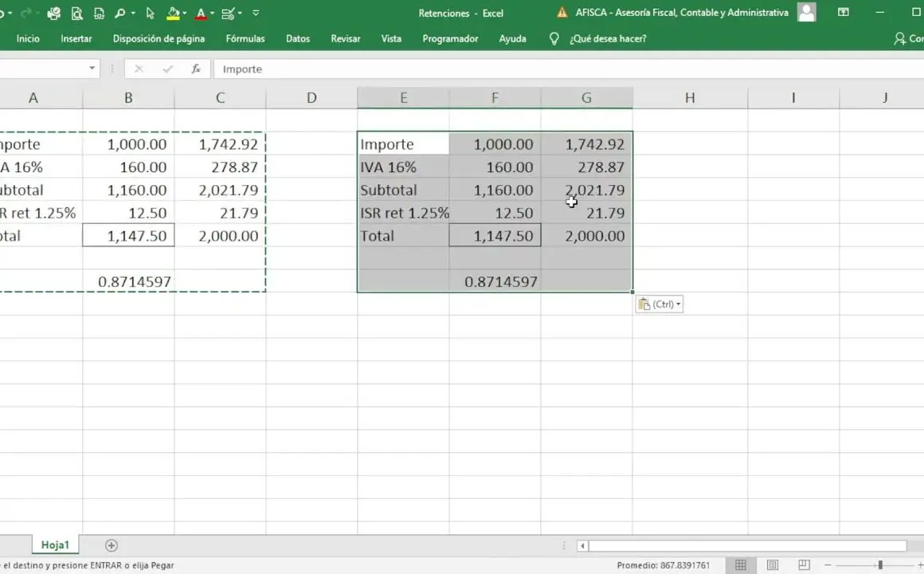
Task: Click the formula bar showing Importe
Action: point(568,69)
